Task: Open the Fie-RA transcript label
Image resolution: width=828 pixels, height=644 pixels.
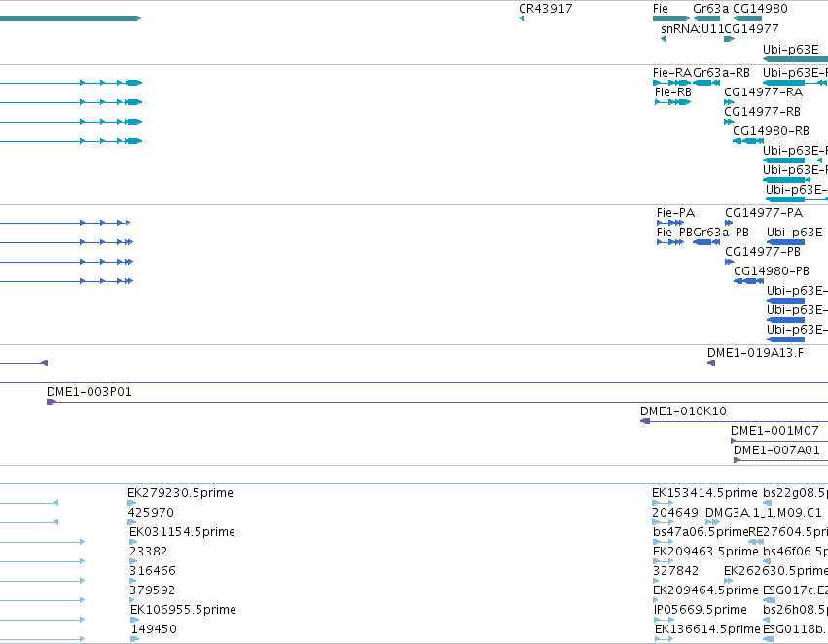Action: (672, 72)
